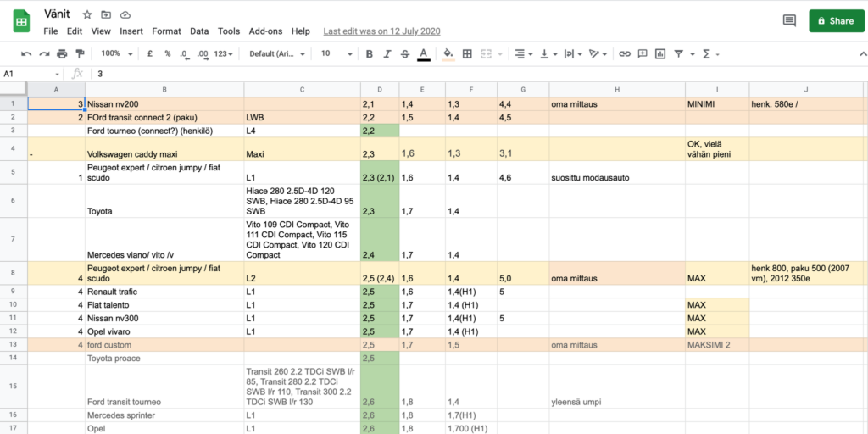Screen dimensions: 868x434
Task: Click the Vänit document title
Action: pos(57,14)
